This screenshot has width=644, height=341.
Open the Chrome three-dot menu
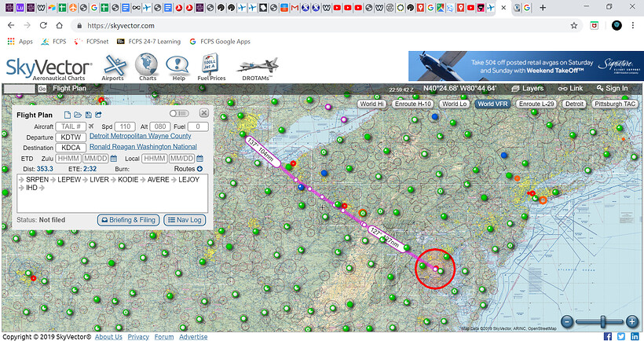coord(632,25)
